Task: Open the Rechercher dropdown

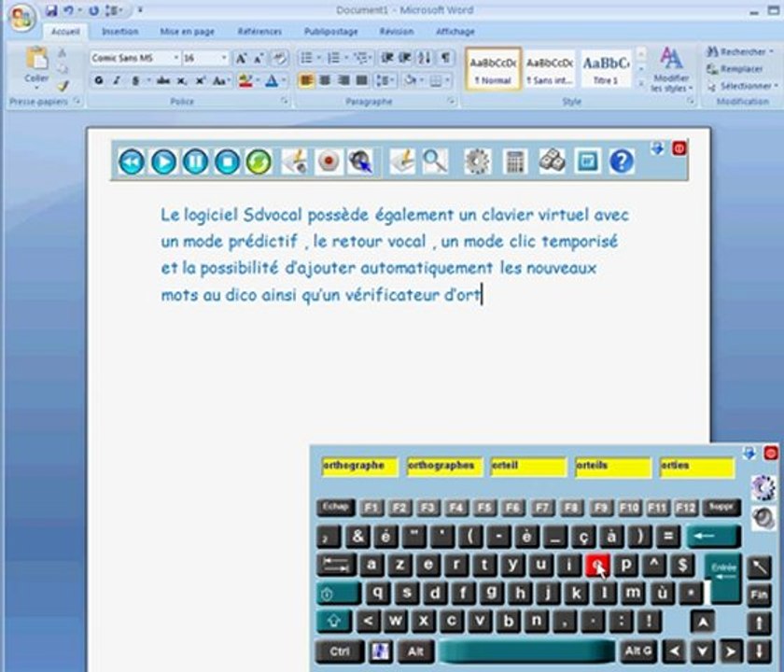Action: point(739,51)
